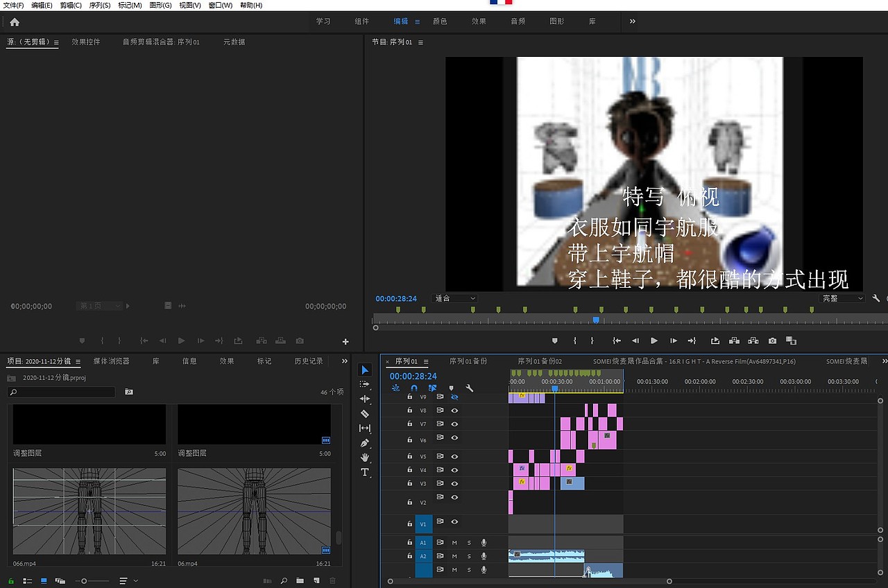Add a marker in the timeline header
Image resolution: width=888 pixels, height=588 pixels.
point(451,388)
